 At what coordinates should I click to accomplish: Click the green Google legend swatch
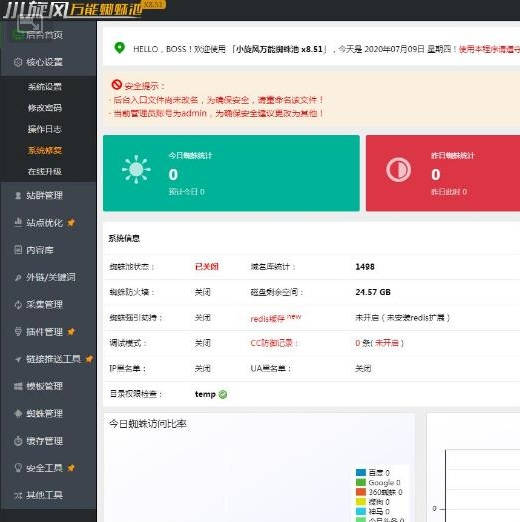361,482
